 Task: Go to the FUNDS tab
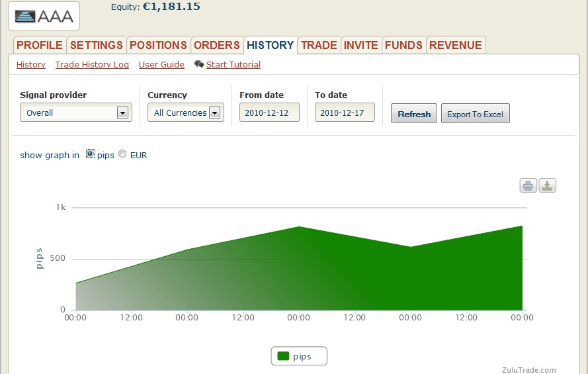(x=403, y=45)
